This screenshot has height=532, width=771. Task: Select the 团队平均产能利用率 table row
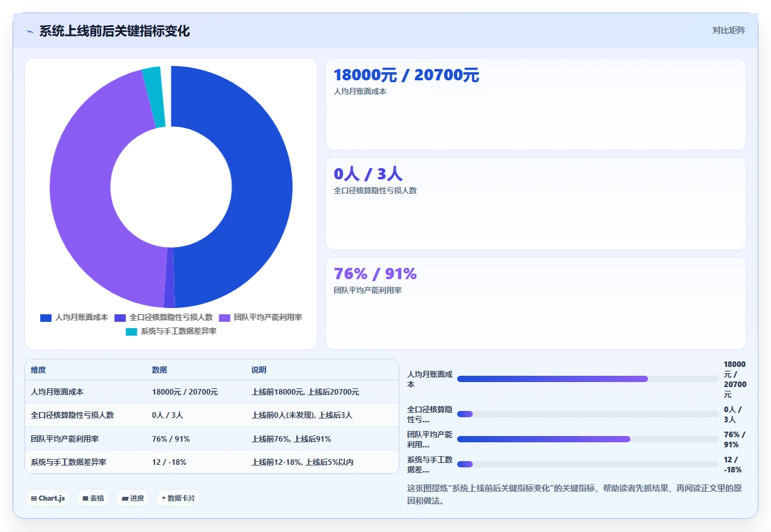tap(212, 439)
